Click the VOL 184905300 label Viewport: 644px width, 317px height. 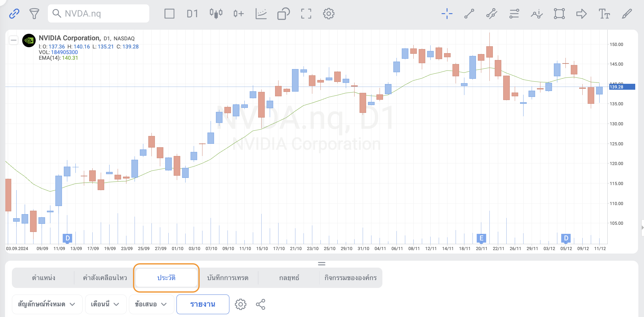pos(58,52)
